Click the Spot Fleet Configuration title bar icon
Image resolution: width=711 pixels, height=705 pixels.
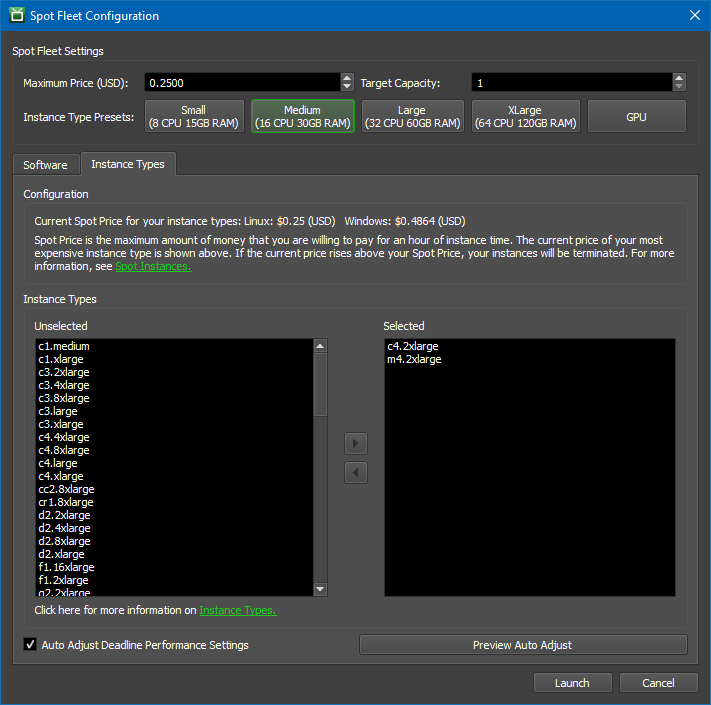pos(17,15)
